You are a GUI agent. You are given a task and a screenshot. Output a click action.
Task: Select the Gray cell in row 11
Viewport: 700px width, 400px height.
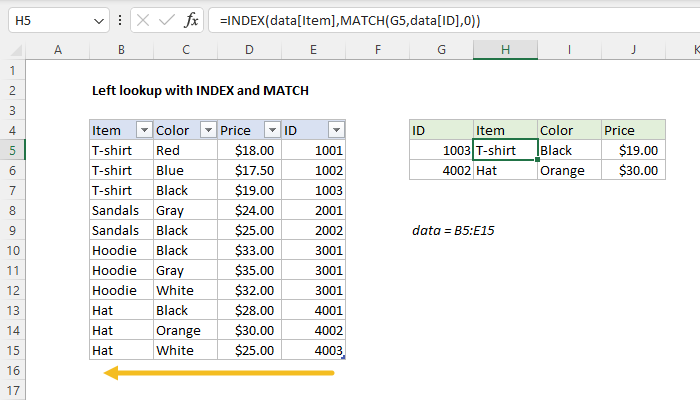186,271
